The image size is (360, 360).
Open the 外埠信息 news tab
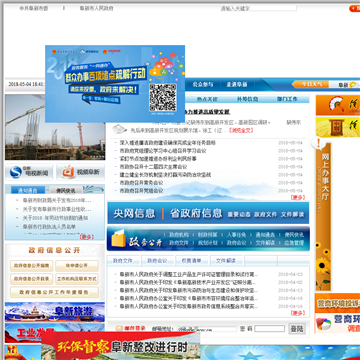[x=247, y=99]
